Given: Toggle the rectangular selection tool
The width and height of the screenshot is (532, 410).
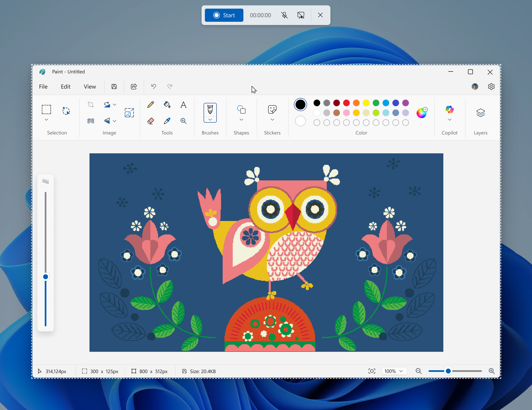Looking at the screenshot, I should [x=46, y=110].
